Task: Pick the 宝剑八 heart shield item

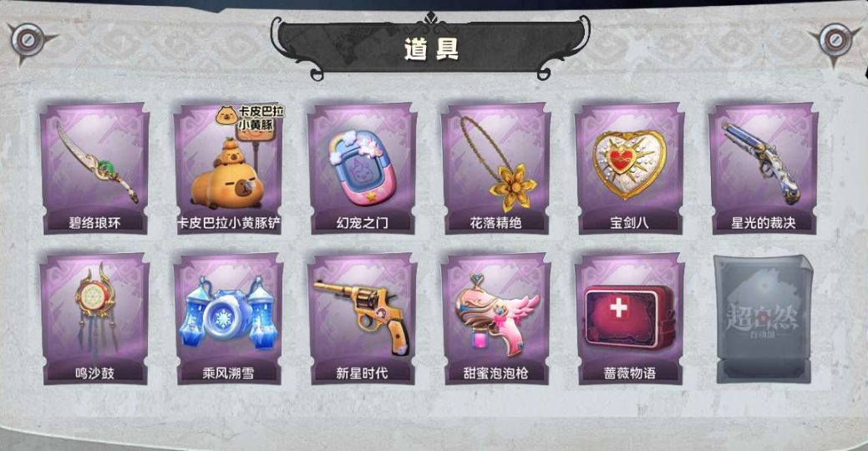Action: pyautogui.click(x=629, y=168)
